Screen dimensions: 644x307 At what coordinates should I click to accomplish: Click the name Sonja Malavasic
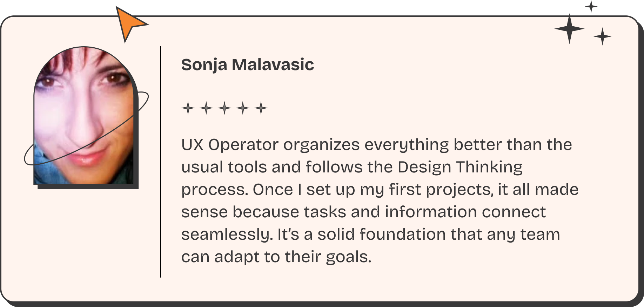coord(247,64)
